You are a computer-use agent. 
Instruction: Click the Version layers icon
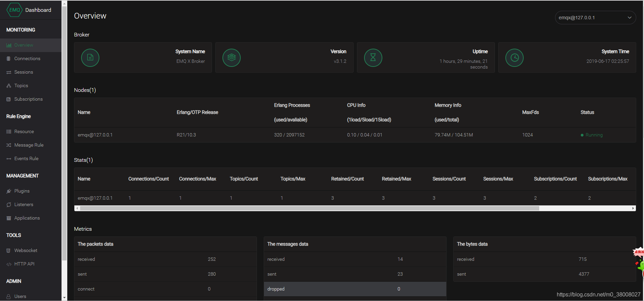pos(232,57)
